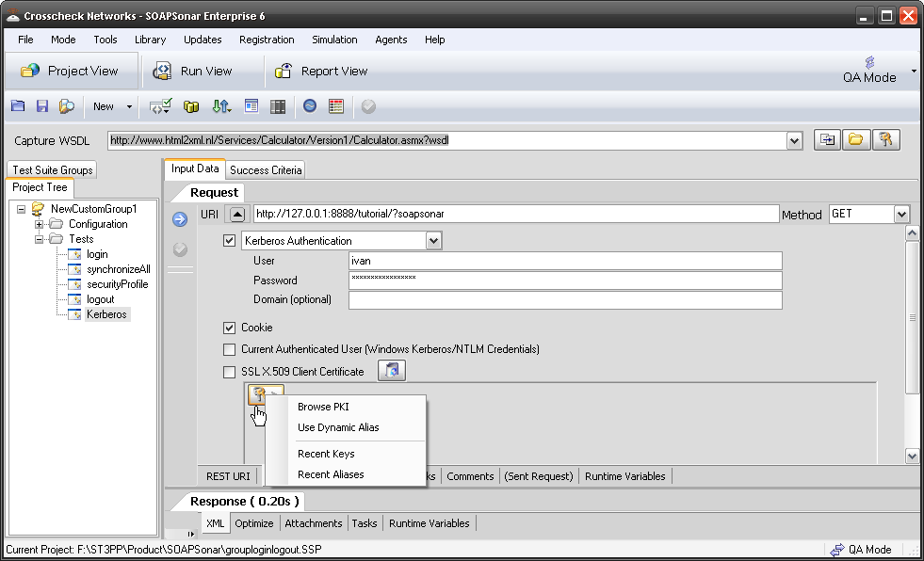Click certificate icon next to SSL X.509
924x561 pixels.
click(x=392, y=371)
